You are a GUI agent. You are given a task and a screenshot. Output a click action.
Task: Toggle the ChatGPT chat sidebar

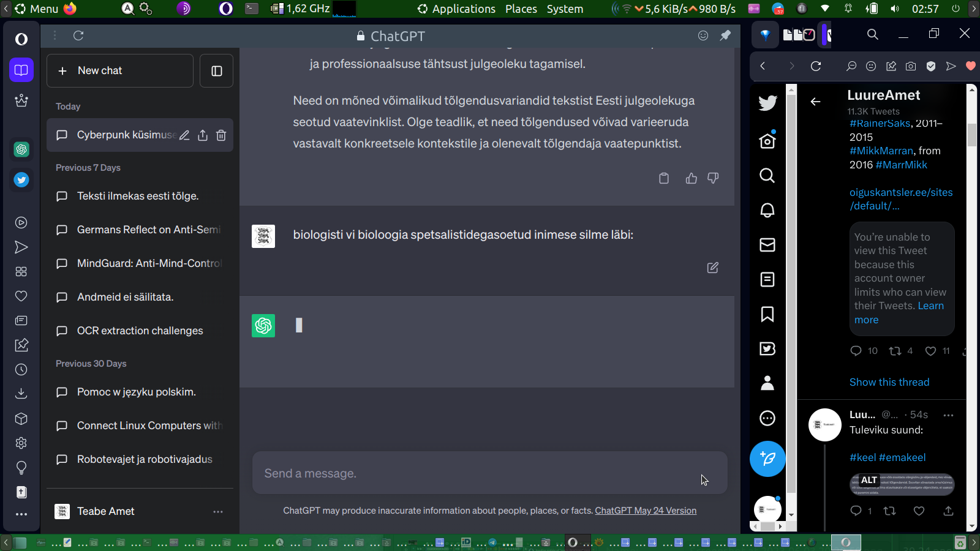coord(217,71)
